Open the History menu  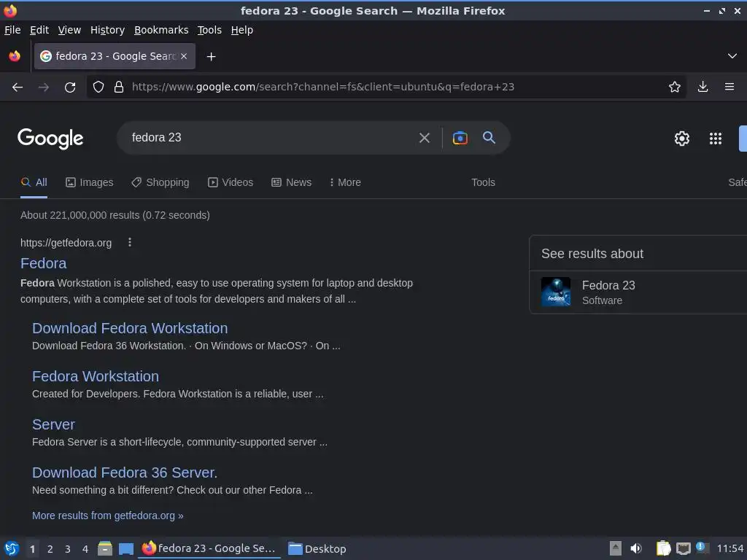coord(108,30)
